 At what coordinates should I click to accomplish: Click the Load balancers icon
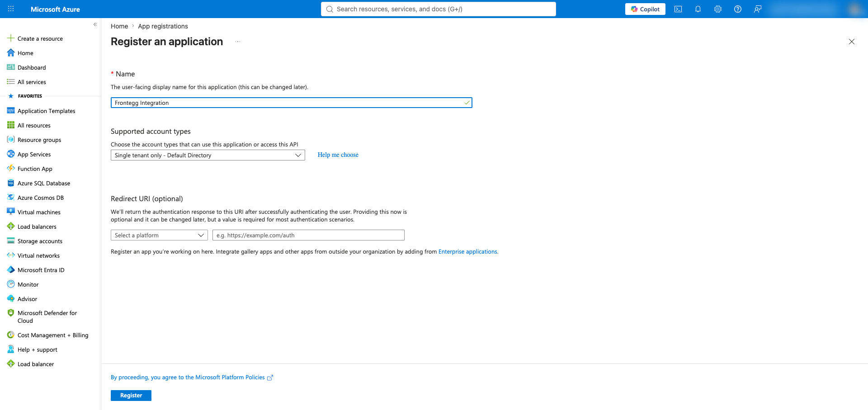click(11, 226)
